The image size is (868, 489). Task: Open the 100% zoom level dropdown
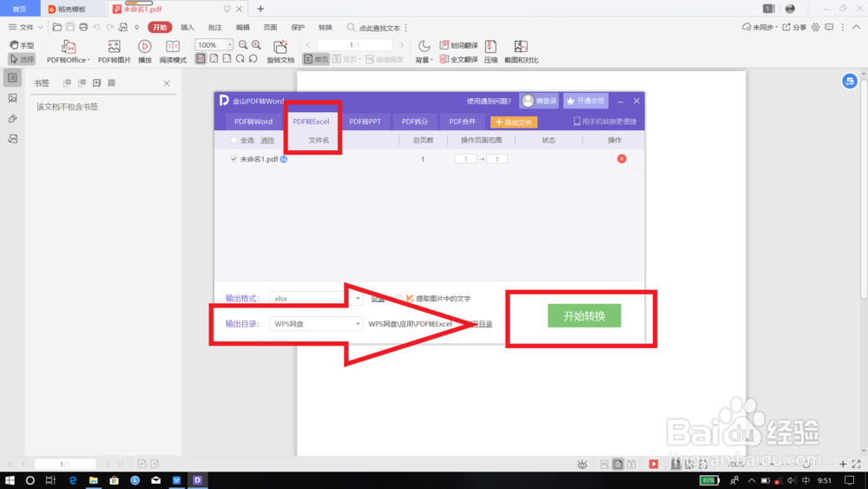click(x=230, y=45)
